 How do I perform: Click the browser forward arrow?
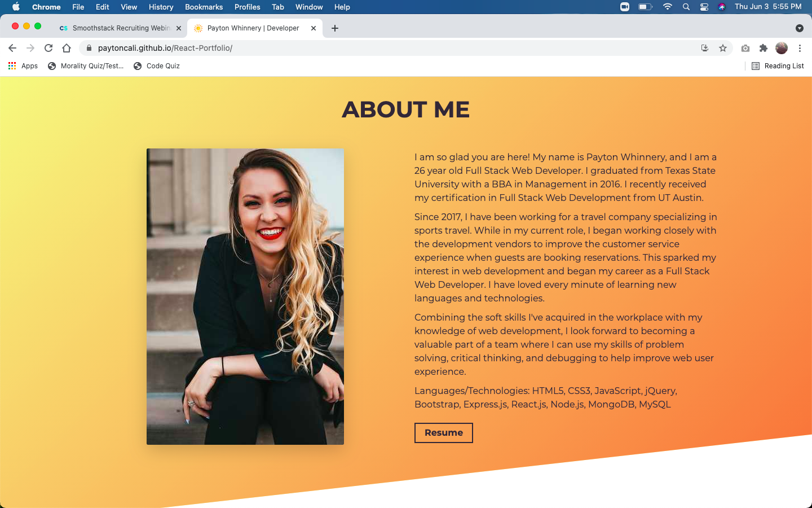point(30,48)
